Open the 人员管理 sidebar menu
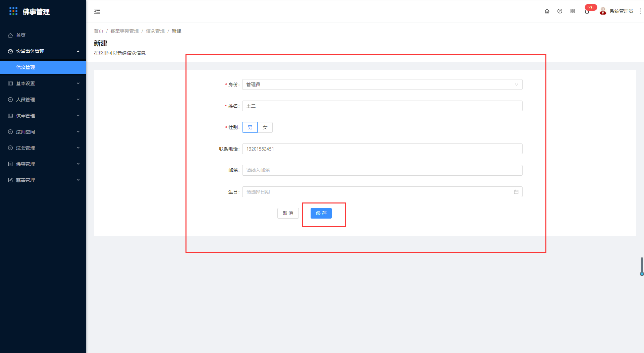 (43, 100)
